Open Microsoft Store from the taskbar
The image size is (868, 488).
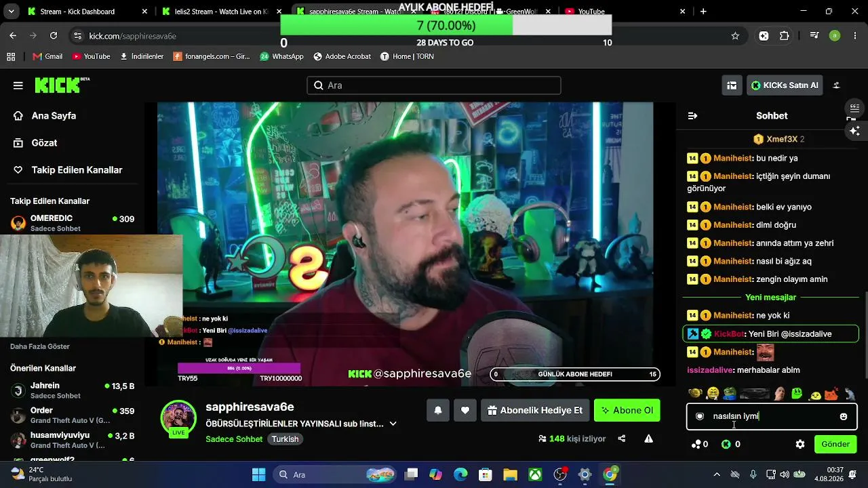pyautogui.click(x=485, y=474)
